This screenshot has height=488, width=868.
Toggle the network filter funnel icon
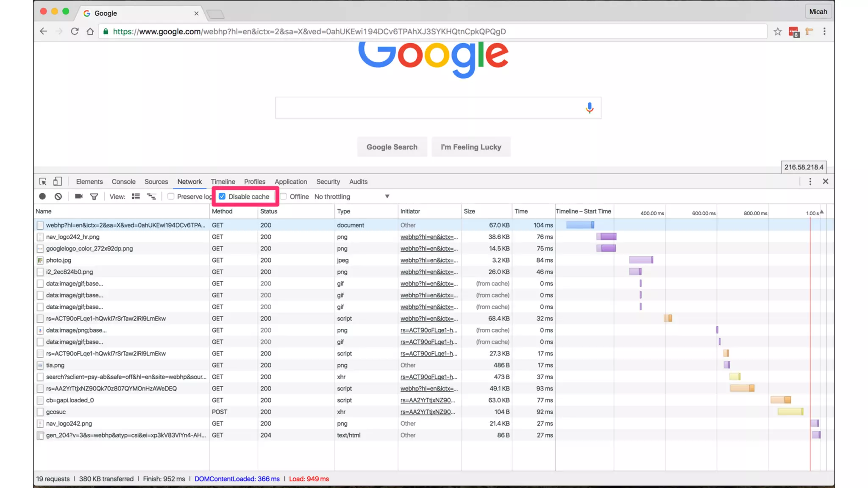pyautogui.click(x=94, y=197)
